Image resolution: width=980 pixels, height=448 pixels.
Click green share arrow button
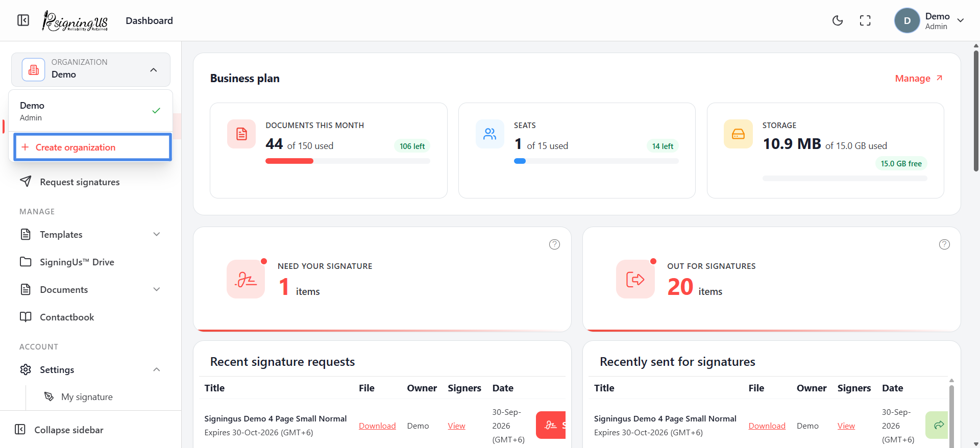937,425
